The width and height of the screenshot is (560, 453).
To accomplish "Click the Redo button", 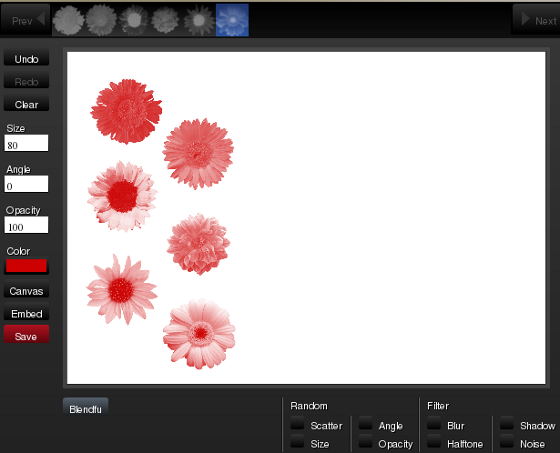I will coord(26,81).
